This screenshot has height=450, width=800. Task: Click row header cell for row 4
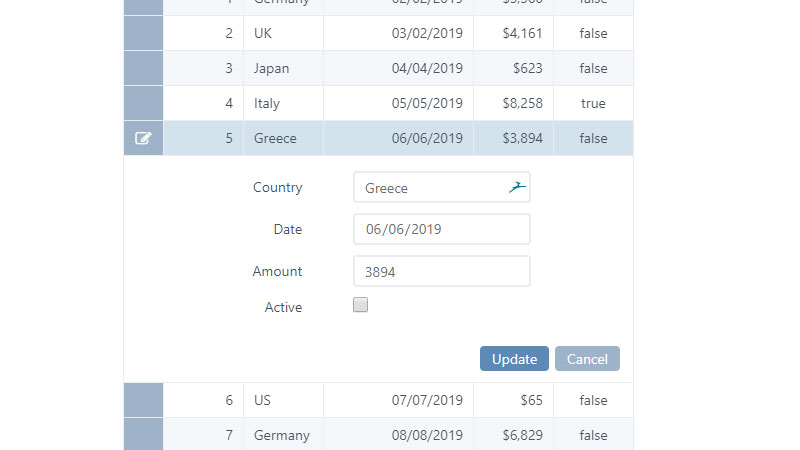tap(143, 103)
